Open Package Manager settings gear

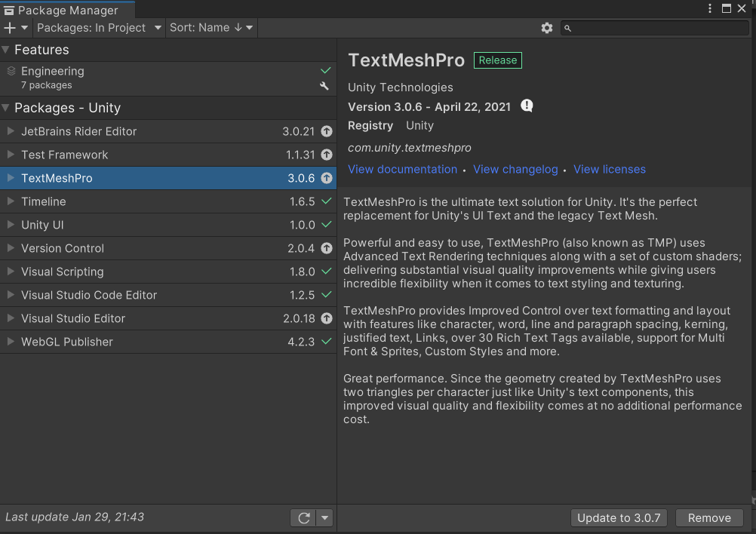tap(547, 28)
